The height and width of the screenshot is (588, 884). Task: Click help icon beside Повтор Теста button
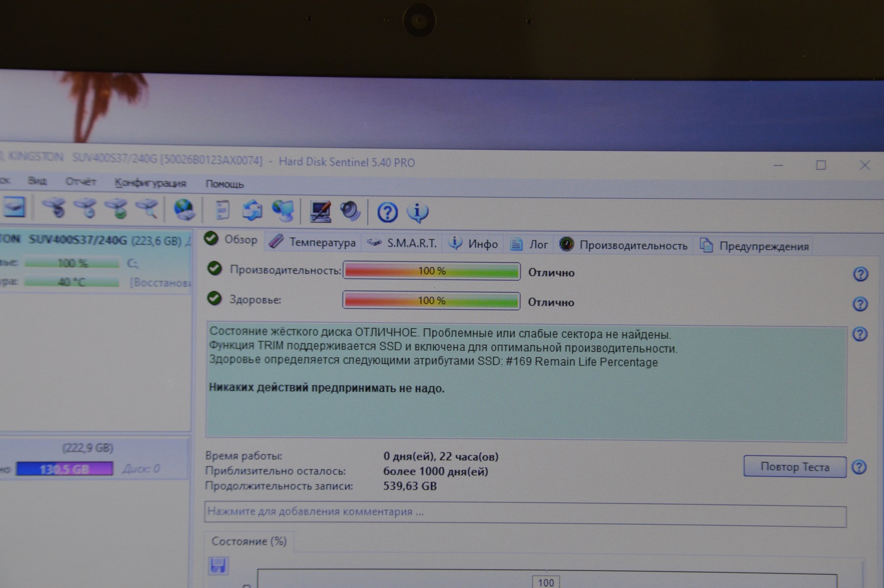pos(859,467)
